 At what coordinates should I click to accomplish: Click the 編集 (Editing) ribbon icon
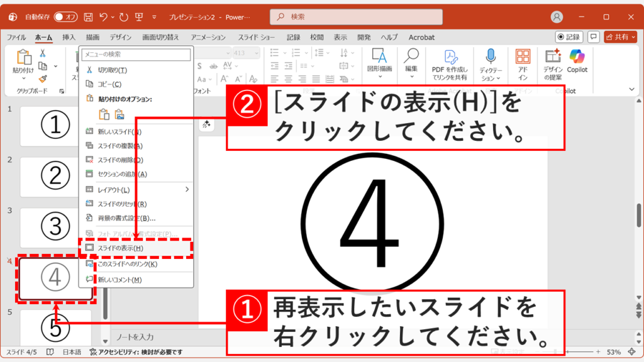pyautogui.click(x=413, y=57)
